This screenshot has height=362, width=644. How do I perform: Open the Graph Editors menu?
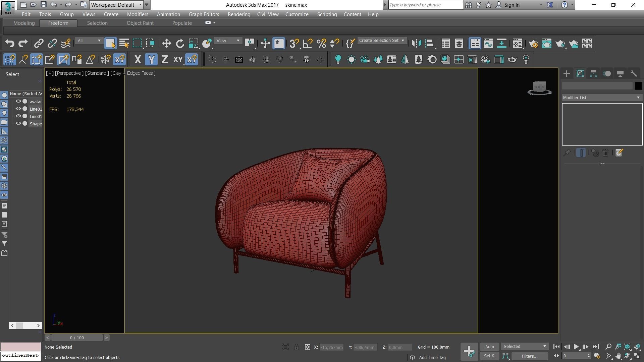tap(204, 14)
